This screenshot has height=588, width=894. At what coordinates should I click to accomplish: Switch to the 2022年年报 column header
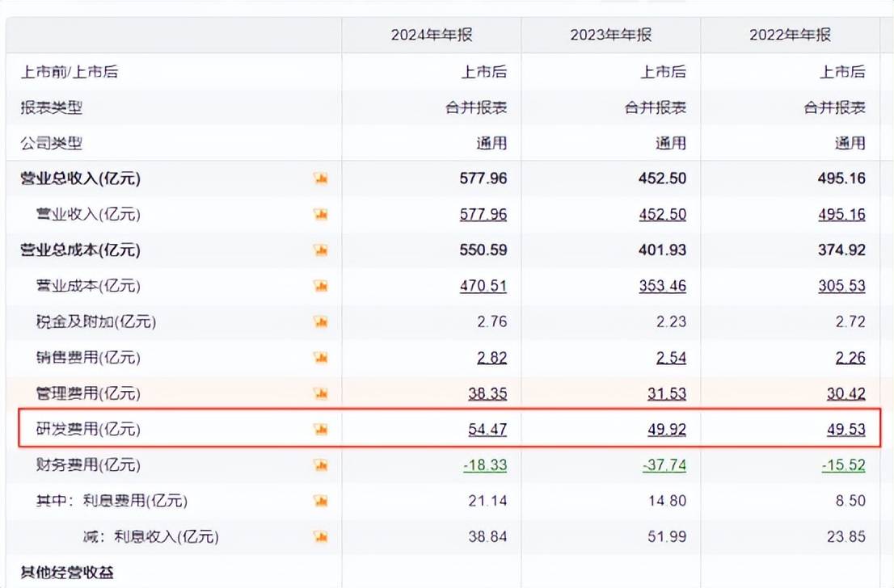(790, 35)
